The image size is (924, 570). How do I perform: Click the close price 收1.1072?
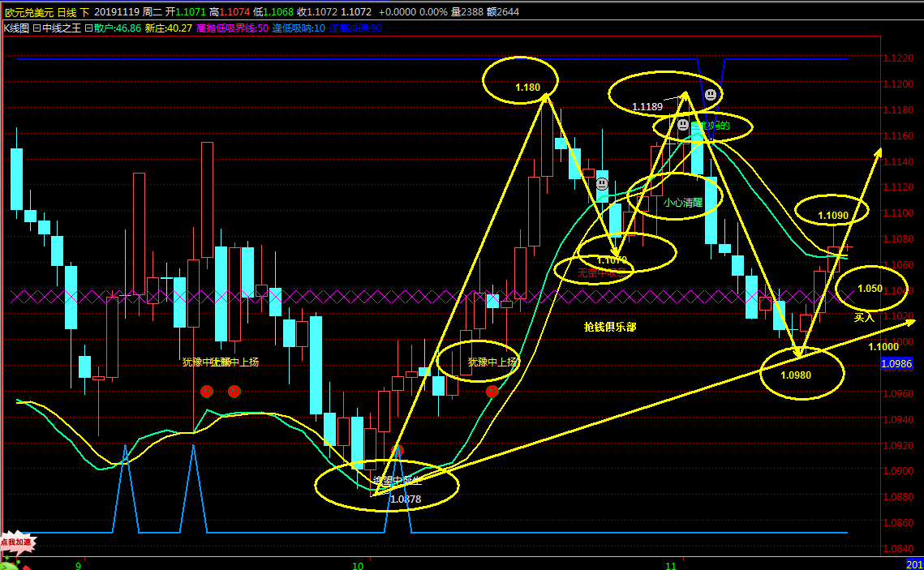point(317,12)
